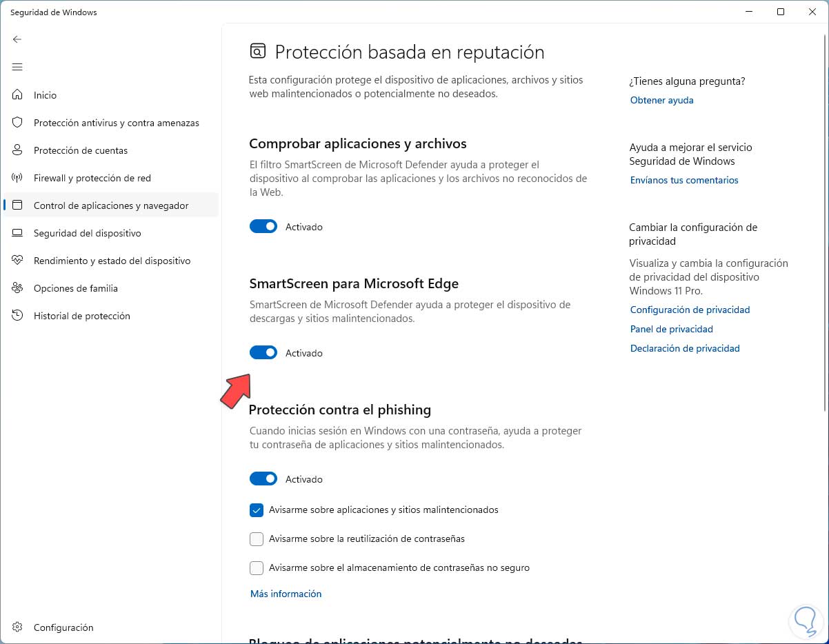Click the Configuración gear icon
This screenshot has height=644, width=829.
pos(18,627)
